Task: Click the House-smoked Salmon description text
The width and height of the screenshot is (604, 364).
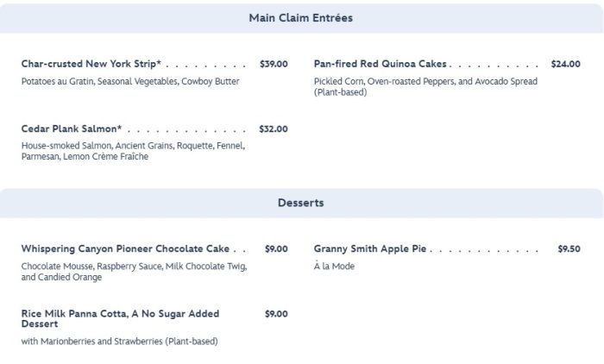Action: click(133, 151)
